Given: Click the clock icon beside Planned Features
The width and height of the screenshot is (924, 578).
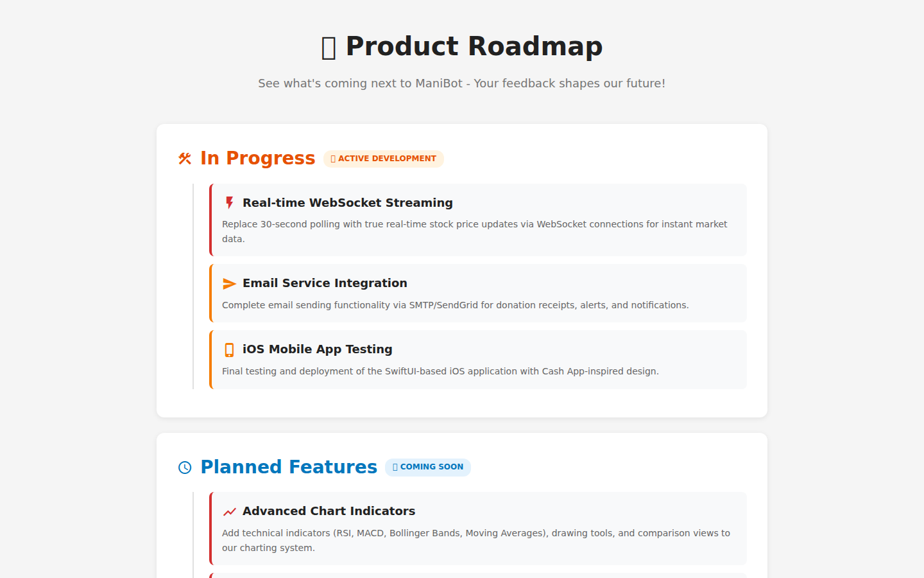Looking at the screenshot, I should tap(185, 468).
